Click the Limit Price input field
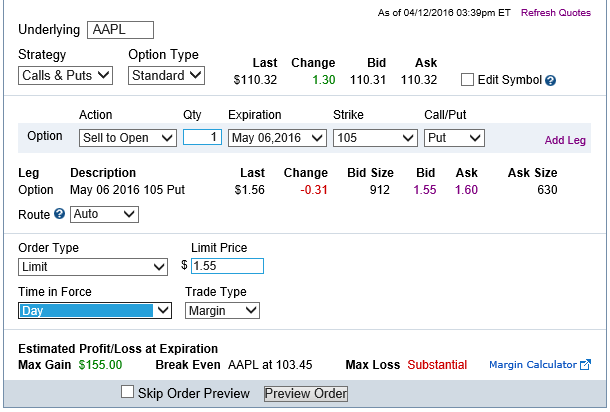610x412 pixels. point(227,266)
